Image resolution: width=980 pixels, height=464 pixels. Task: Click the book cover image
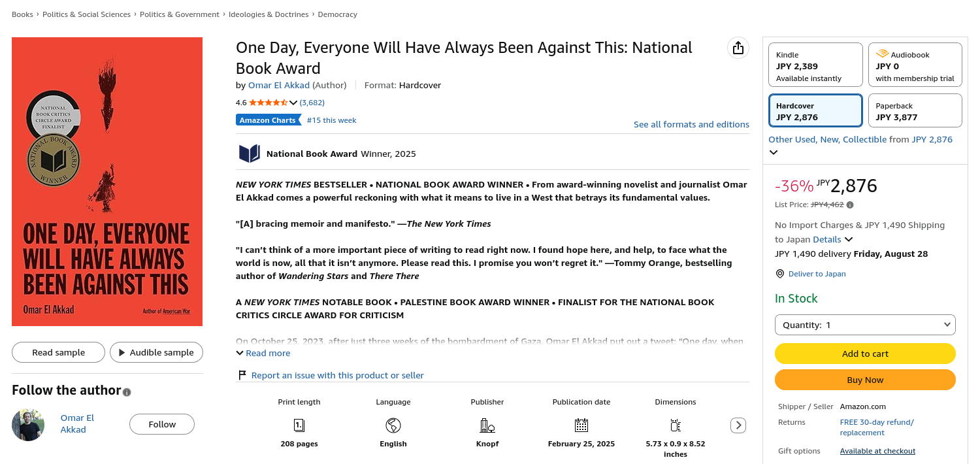[x=107, y=182]
